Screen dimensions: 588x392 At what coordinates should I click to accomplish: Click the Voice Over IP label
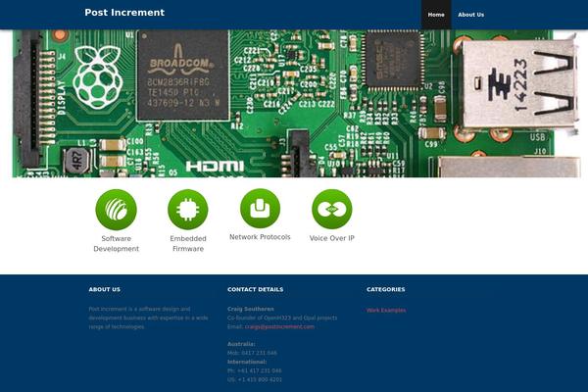[332, 238]
